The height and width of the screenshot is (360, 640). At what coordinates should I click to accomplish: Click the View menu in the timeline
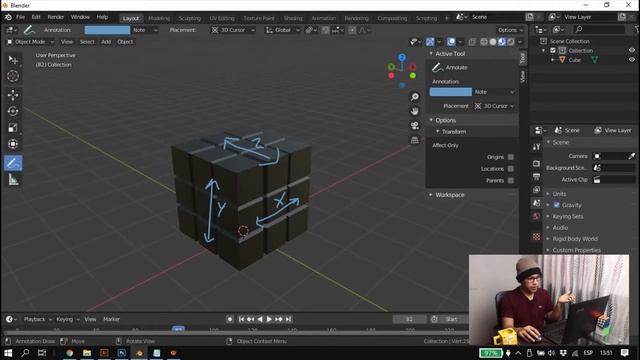click(90, 319)
